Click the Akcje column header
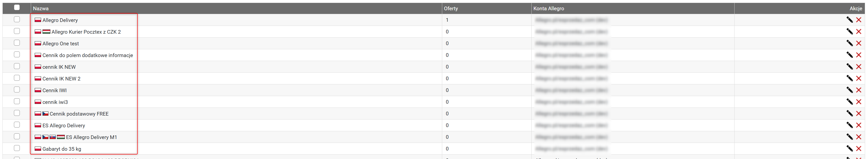The width and height of the screenshot is (868, 159). coord(856,8)
